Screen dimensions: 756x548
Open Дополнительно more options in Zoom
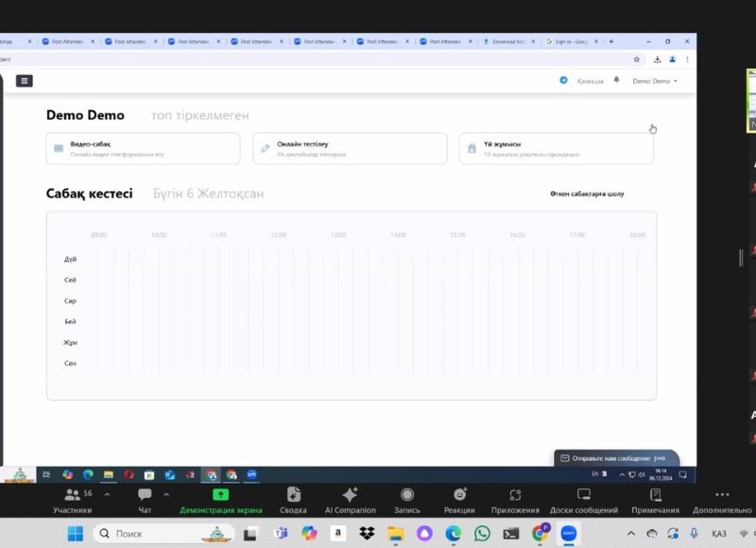pyautogui.click(x=722, y=500)
